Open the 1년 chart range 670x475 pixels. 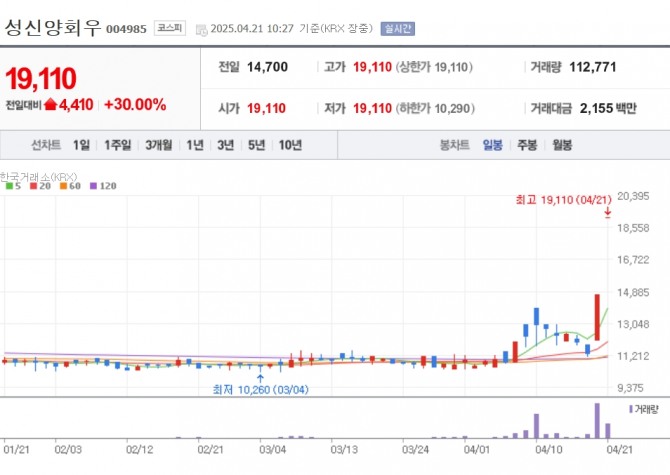pos(195,145)
